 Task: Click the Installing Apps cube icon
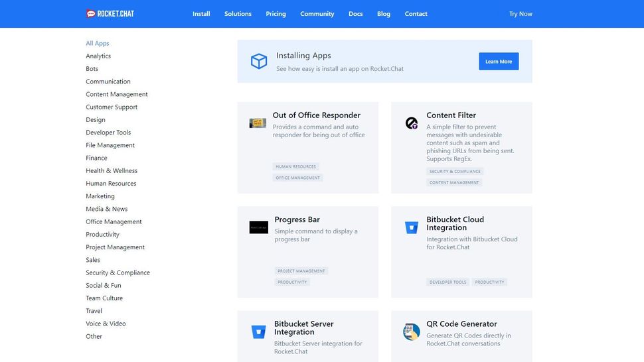coord(259,61)
